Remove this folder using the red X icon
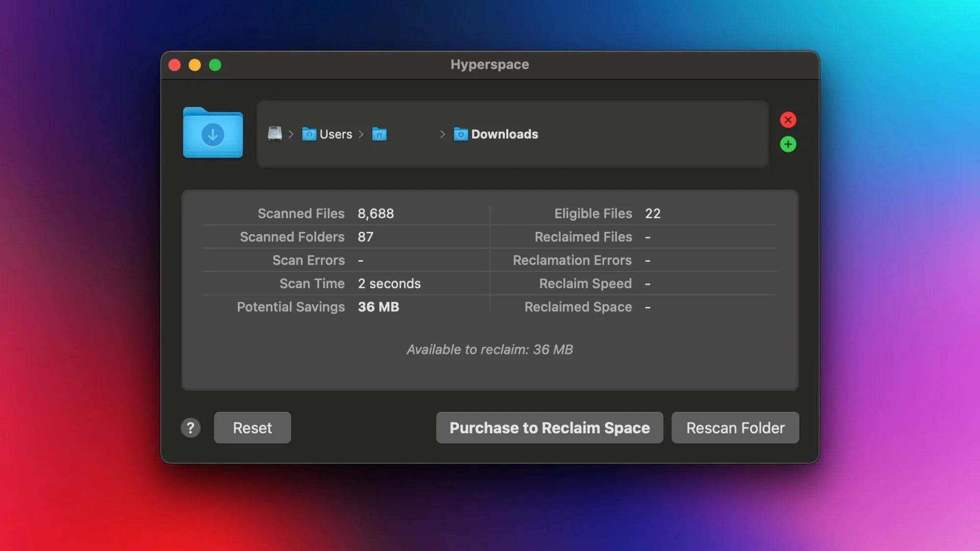The width and height of the screenshot is (980, 551). [788, 120]
